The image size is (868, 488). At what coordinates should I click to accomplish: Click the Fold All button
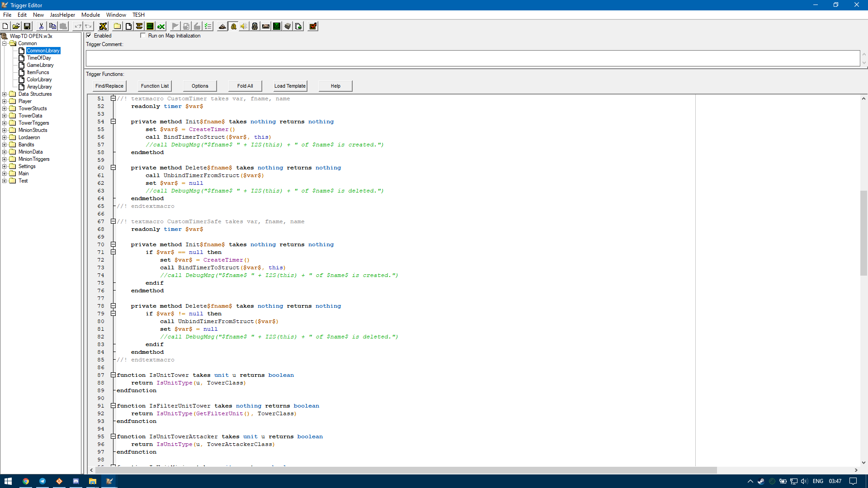tap(245, 86)
